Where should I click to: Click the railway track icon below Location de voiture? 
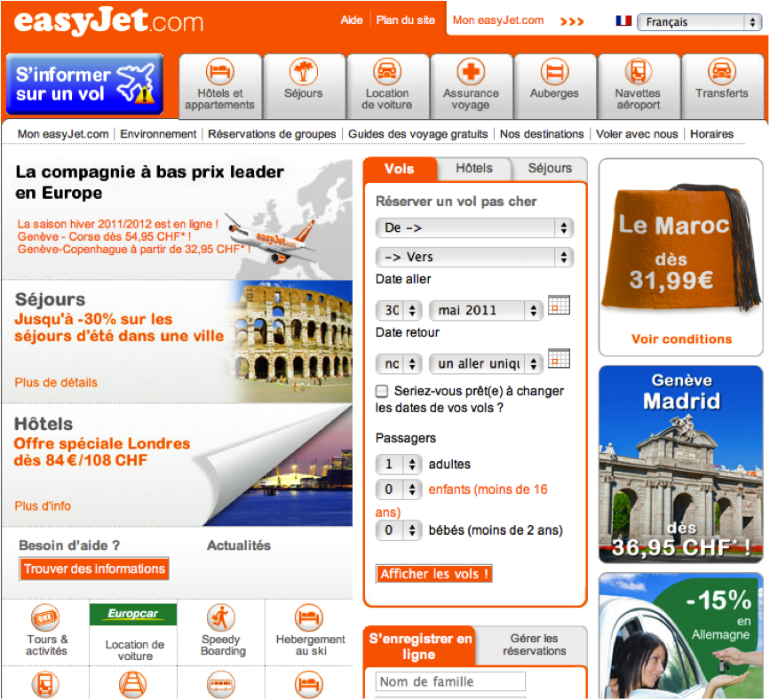[x=133, y=684]
